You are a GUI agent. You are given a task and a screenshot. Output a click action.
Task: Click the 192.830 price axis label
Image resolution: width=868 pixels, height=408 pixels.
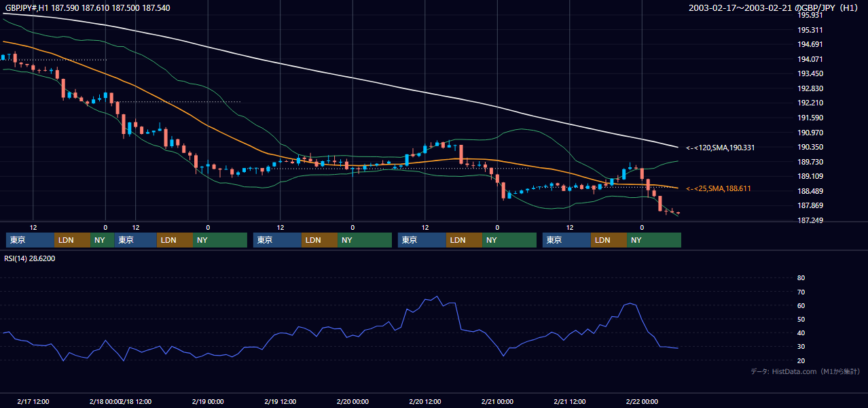click(x=810, y=88)
